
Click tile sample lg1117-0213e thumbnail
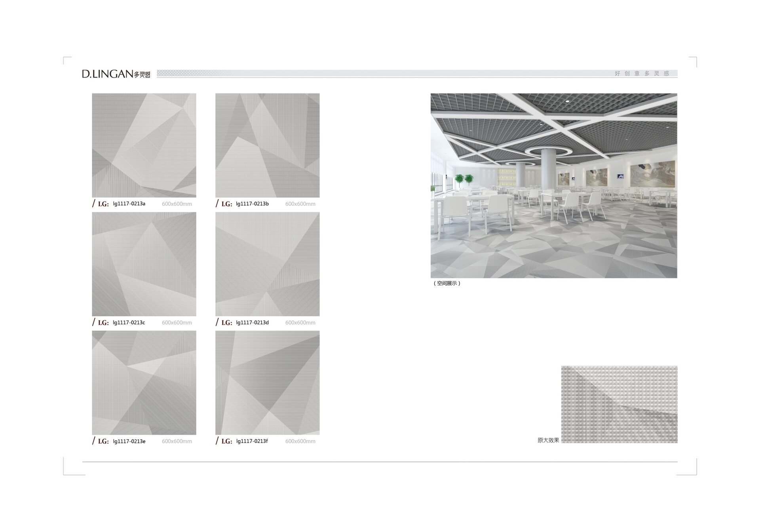pos(144,383)
